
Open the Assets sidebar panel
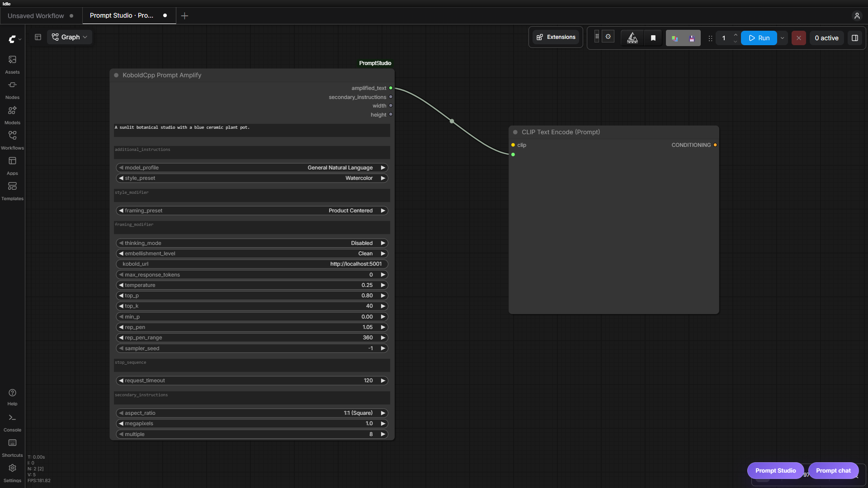12,65
